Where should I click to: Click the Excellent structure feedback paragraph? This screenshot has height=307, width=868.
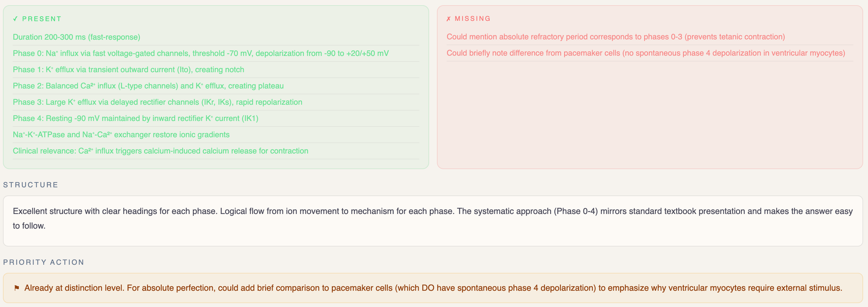pos(433,218)
